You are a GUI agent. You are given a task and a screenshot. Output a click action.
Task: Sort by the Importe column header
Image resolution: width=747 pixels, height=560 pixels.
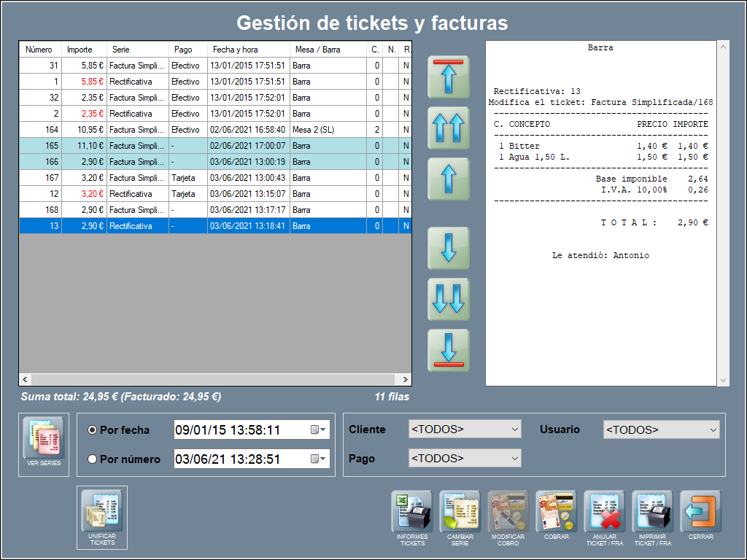(80, 50)
